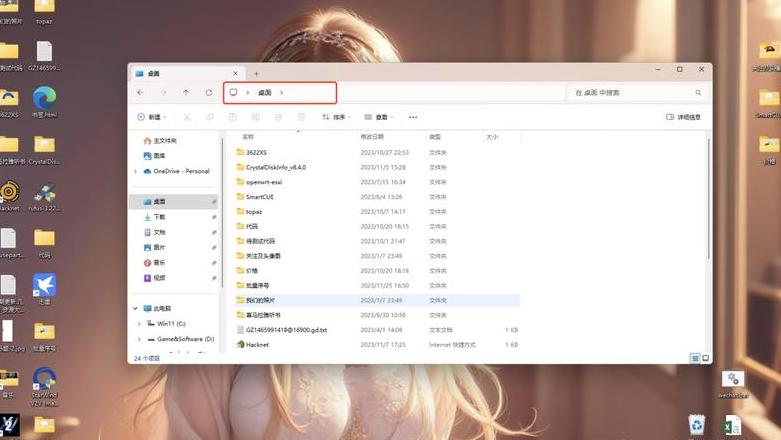Click chevron after monitor icon in address bar
This screenshot has width=781, height=440.
click(248, 93)
